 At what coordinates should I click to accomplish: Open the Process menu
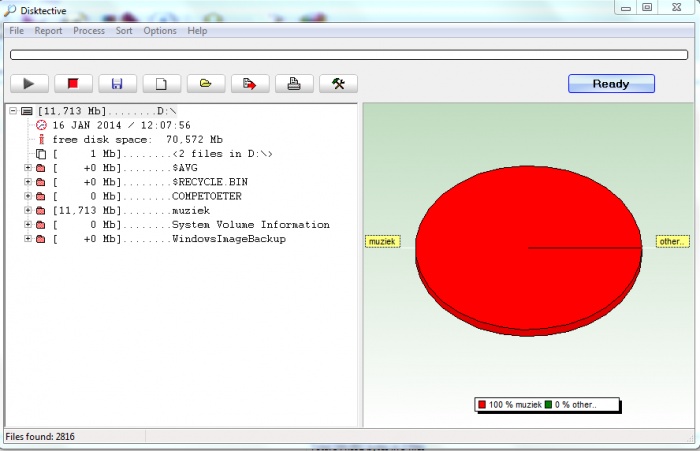click(x=89, y=31)
